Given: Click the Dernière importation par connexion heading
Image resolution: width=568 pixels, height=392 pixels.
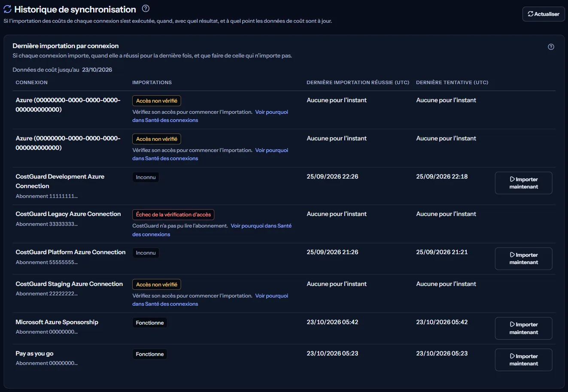Looking at the screenshot, I should point(66,46).
